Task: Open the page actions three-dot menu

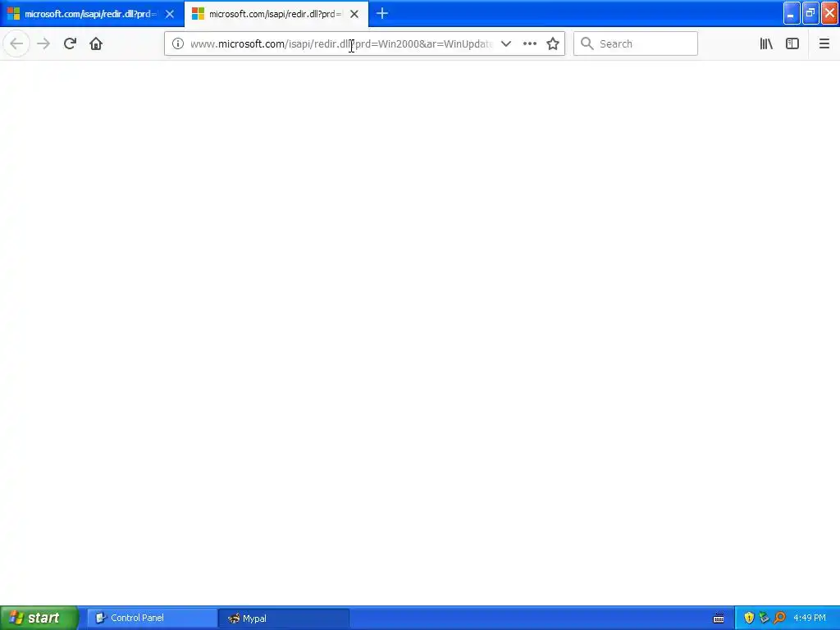Action: [x=530, y=44]
